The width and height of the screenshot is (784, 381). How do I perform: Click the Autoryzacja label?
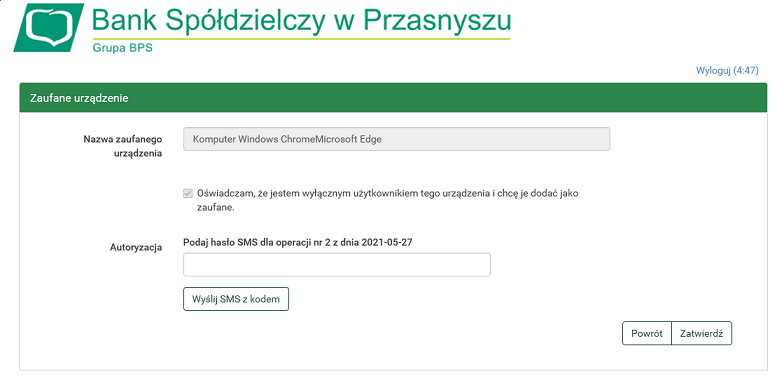pyautogui.click(x=136, y=248)
